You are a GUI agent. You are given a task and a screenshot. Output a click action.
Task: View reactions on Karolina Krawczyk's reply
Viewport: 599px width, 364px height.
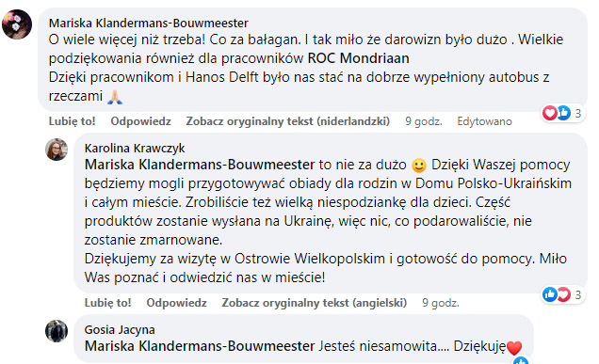click(x=562, y=294)
